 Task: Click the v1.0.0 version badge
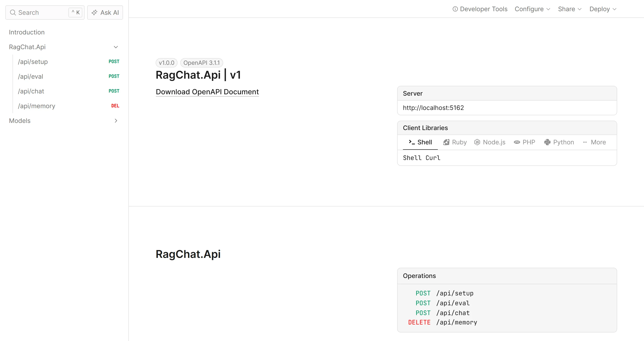pos(167,63)
